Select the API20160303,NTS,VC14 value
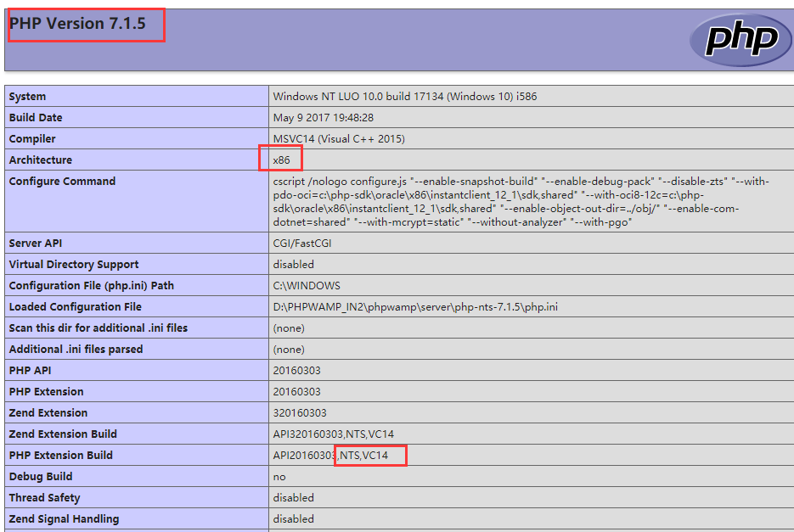Viewport: 794px width, 532px height. click(x=330, y=456)
